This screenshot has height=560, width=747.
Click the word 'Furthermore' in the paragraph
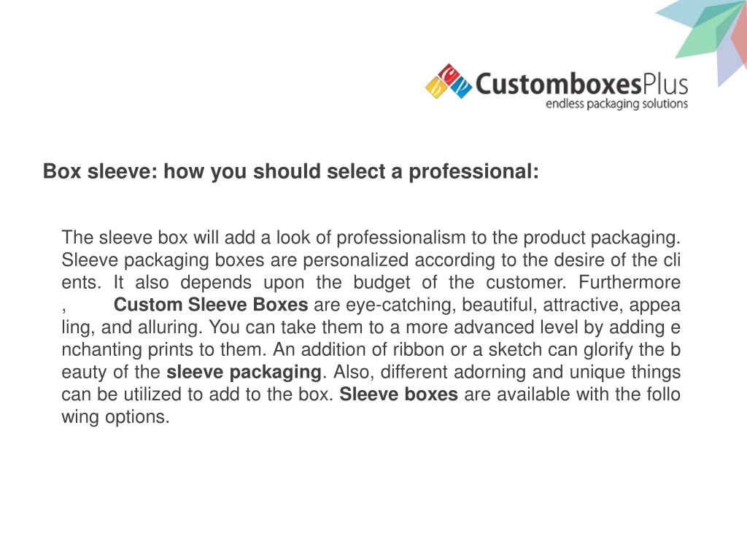click(x=630, y=282)
